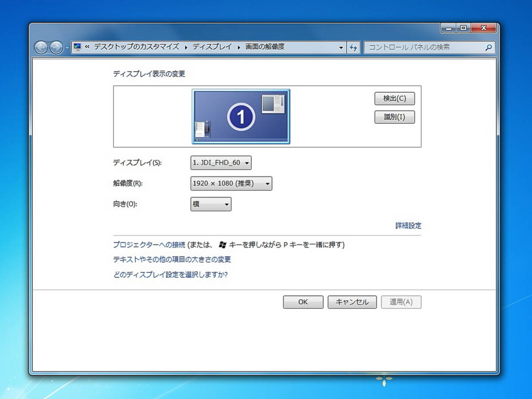Maximize the window
532x399 pixels.
(463, 28)
